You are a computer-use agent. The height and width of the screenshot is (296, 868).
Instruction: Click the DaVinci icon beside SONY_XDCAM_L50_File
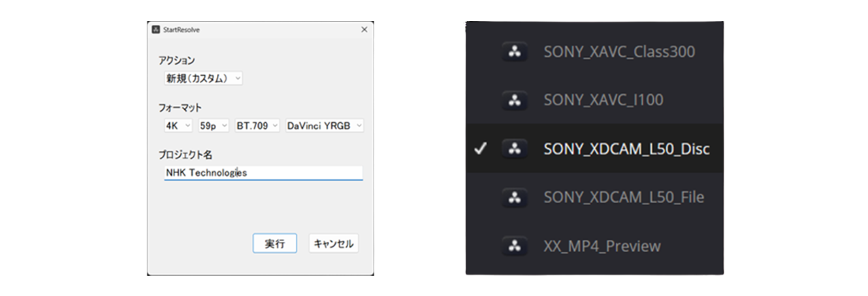click(515, 197)
